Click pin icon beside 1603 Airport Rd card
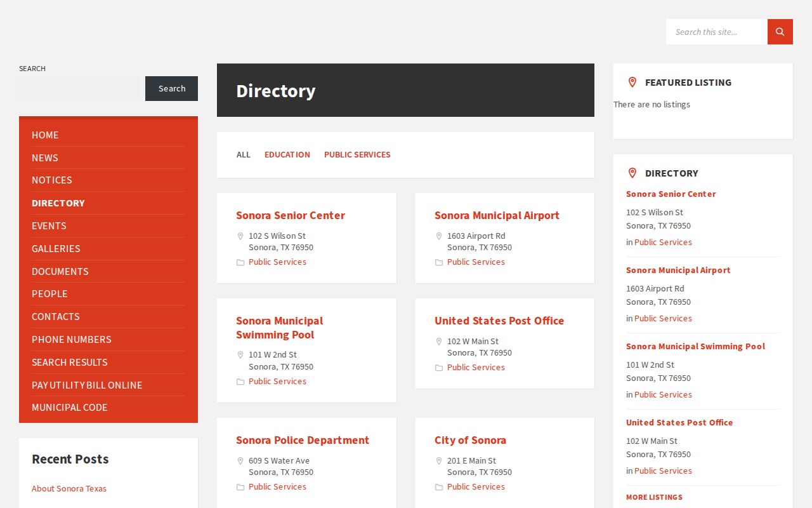This screenshot has width=812, height=508. point(439,236)
